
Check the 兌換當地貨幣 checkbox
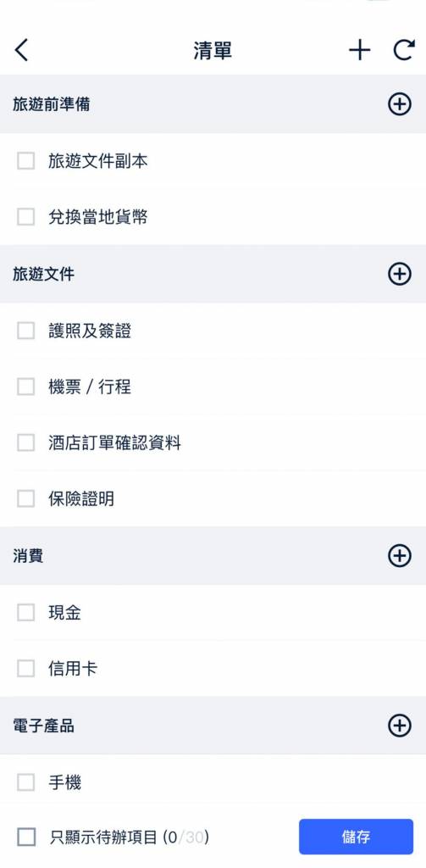point(26,217)
